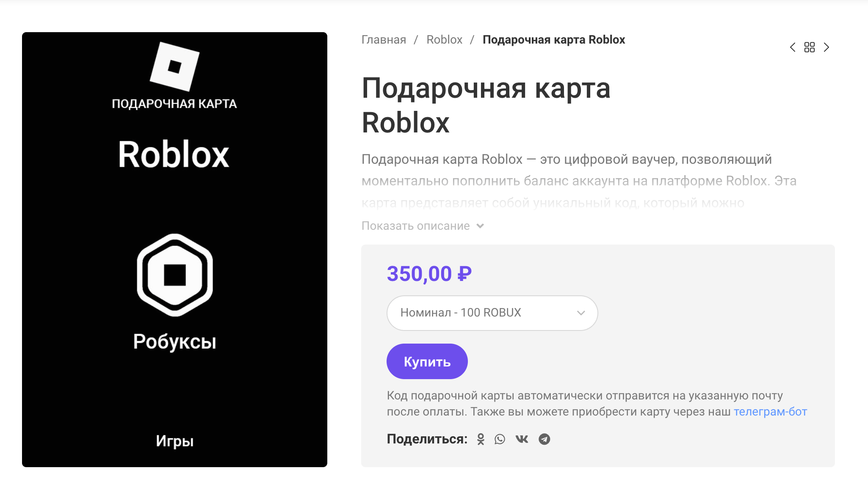Click the Roblox logo on the card image
This screenshot has width=868, height=490.
tap(174, 66)
